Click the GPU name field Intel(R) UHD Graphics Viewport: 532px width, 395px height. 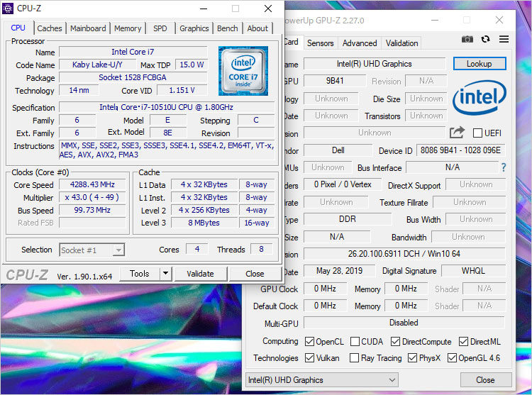tap(375, 64)
